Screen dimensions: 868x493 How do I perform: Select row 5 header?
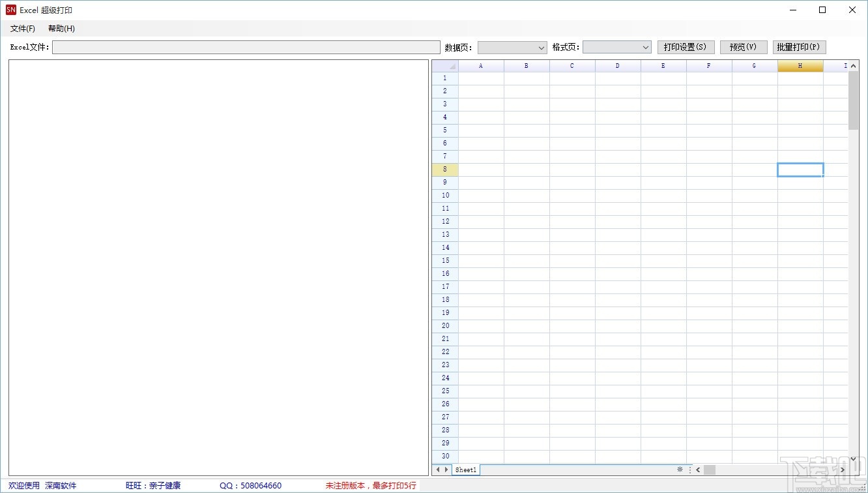pyautogui.click(x=445, y=130)
